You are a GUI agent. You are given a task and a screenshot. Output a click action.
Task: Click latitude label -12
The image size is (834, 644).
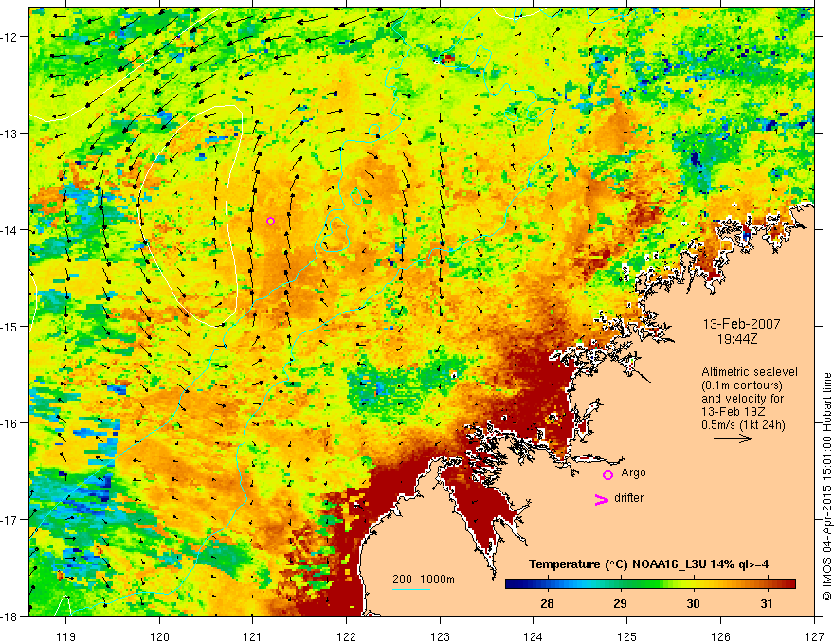point(10,37)
